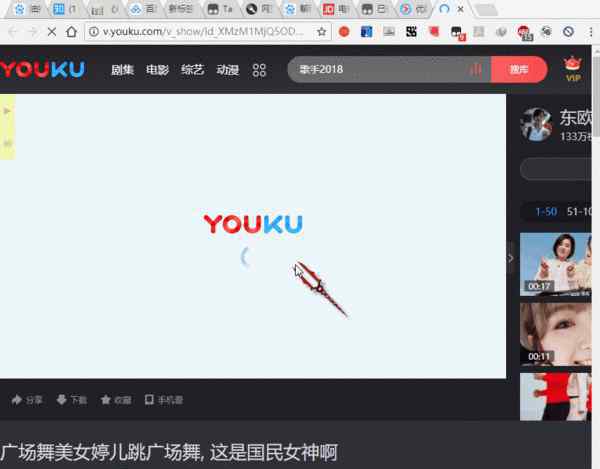The height and width of the screenshot is (469, 600).
Task: Click the uploader avatar in sidebar
Action: [536, 124]
